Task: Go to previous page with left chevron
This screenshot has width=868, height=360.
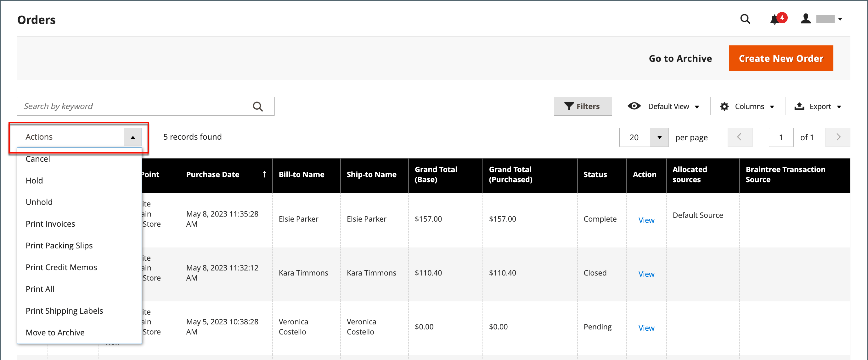Action: 740,137
